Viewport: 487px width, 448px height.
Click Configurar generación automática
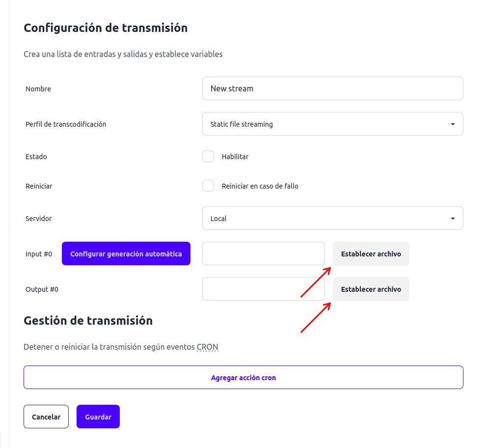tap(126, 253)
